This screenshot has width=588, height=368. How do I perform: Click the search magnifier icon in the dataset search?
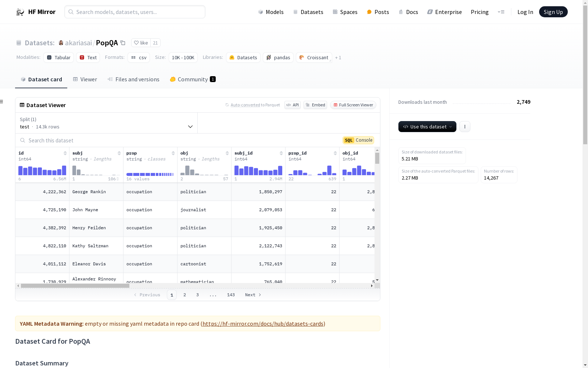click(23, 140)
